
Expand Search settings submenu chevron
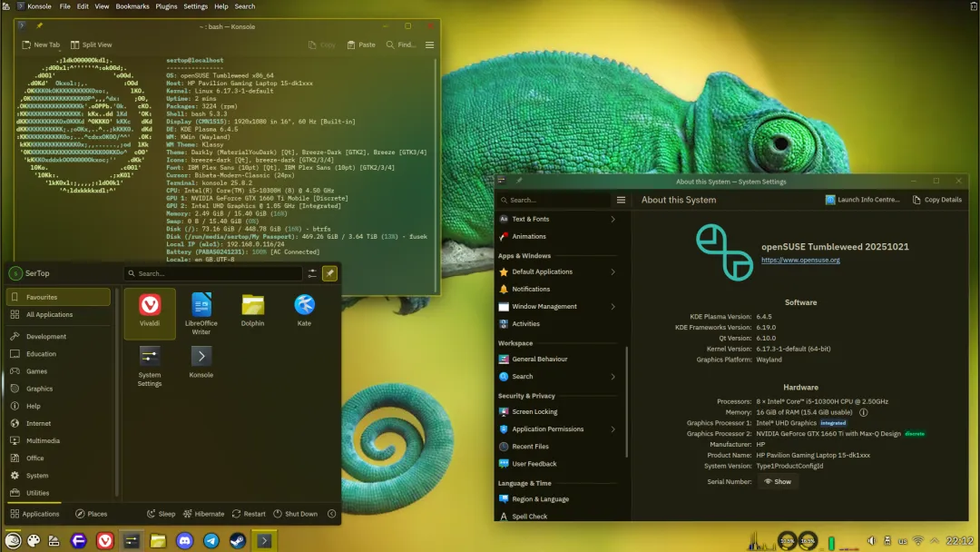click(613, 377)
